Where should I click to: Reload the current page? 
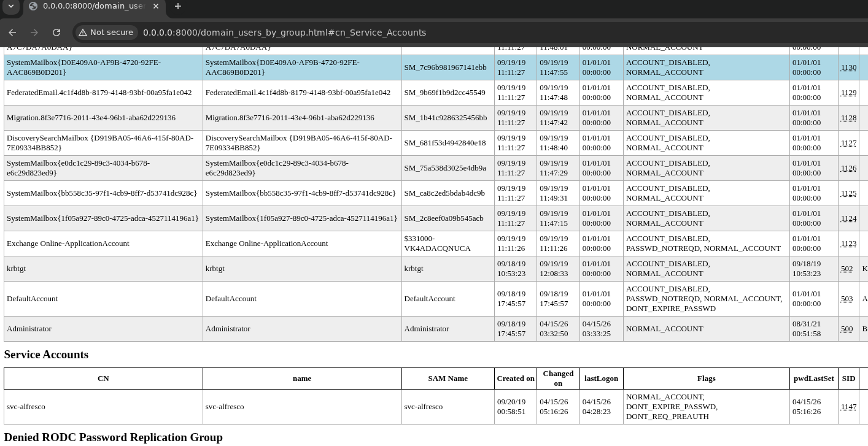56,33
